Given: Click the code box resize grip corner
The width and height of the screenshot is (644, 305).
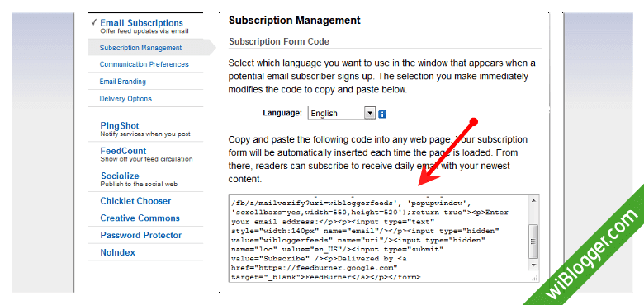Looking at the screenshot, I should 535,278.
